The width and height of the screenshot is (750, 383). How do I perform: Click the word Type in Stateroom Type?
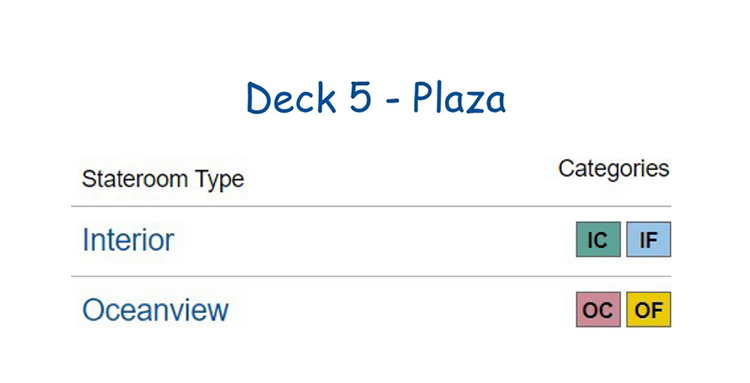[220, 180]
